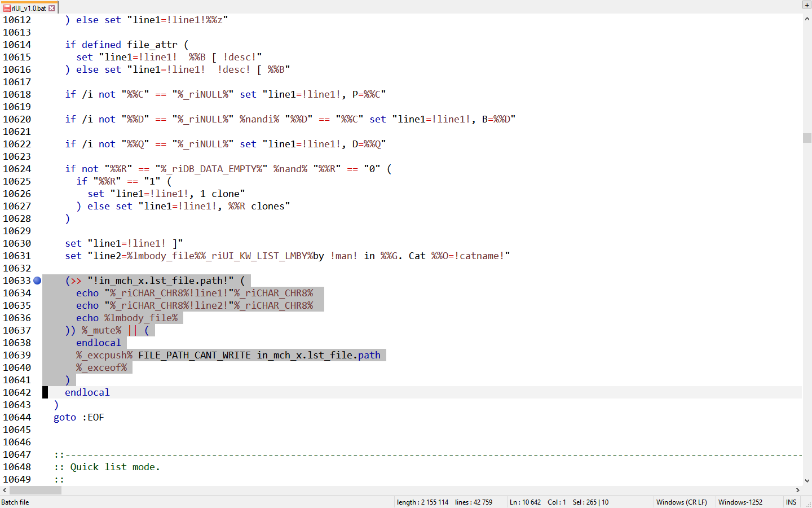
Task: Click the vertical scrollbar thumb
Action: pos(807,138)
